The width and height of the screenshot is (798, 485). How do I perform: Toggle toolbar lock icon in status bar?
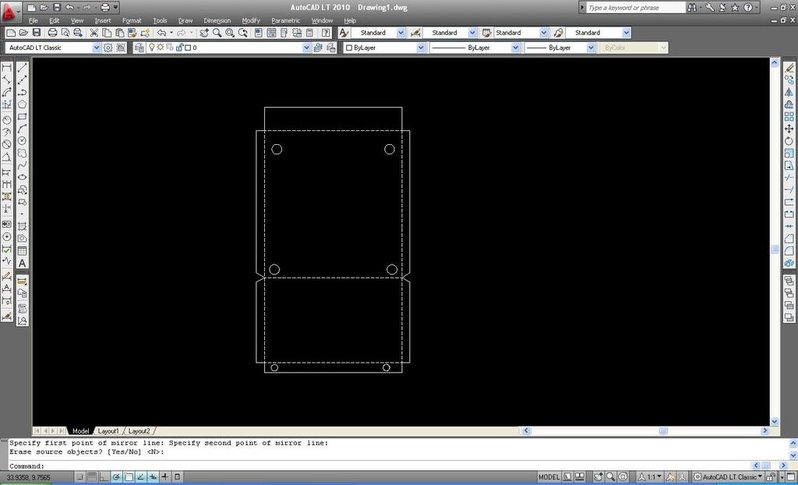coord(773,477)
